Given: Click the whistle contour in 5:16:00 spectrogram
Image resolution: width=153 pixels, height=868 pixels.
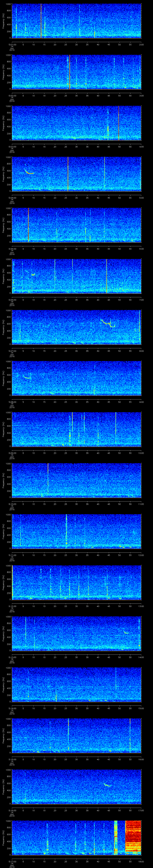Looking at the screenshot, I should tap(107, 785).
